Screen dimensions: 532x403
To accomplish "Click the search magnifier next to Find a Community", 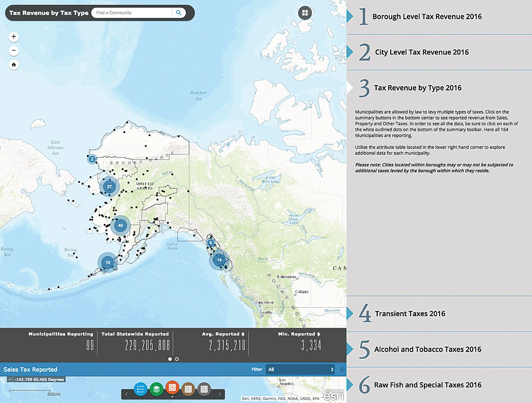I will pyautogui.click(x=179, y=12).
